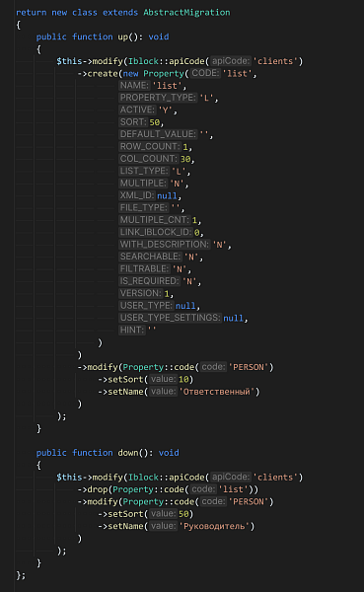Click the value 50 after SORT:
This screenshot has height=592, width=364.
pyautogui.click(x=155, y=122)
